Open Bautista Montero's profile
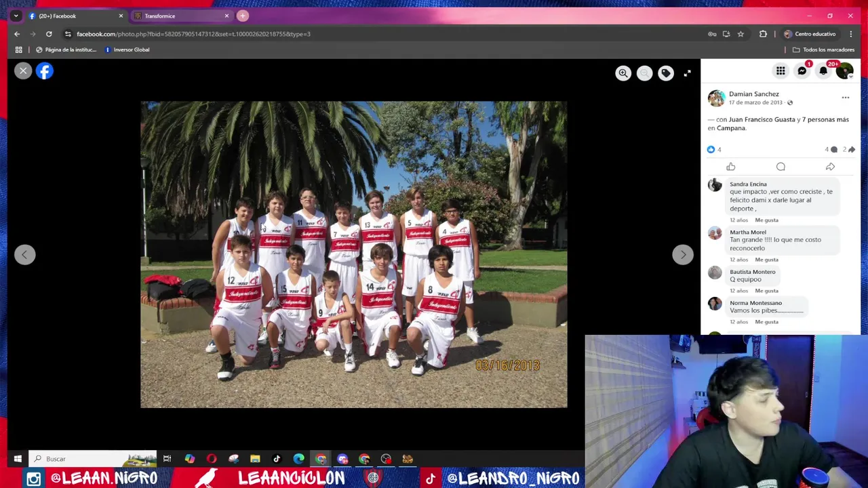This screenshot has width=868, height=488. (x=753, y=272)
